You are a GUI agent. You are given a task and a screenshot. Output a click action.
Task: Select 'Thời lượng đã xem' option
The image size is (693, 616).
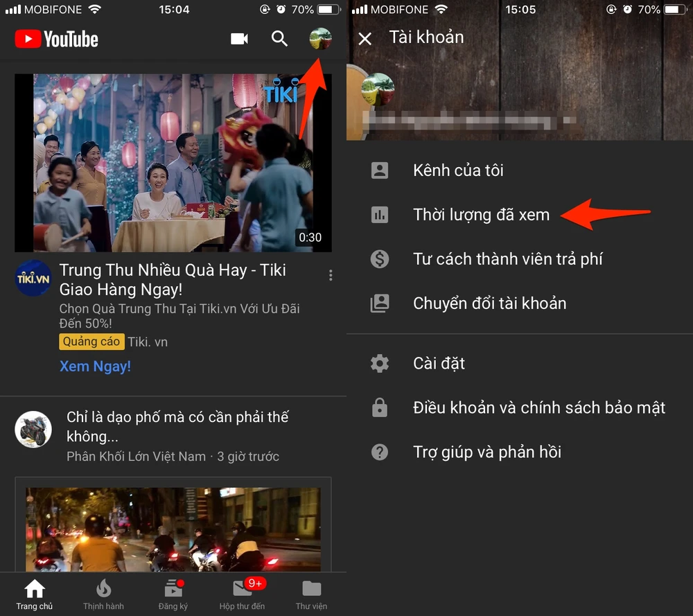(481, 215)
